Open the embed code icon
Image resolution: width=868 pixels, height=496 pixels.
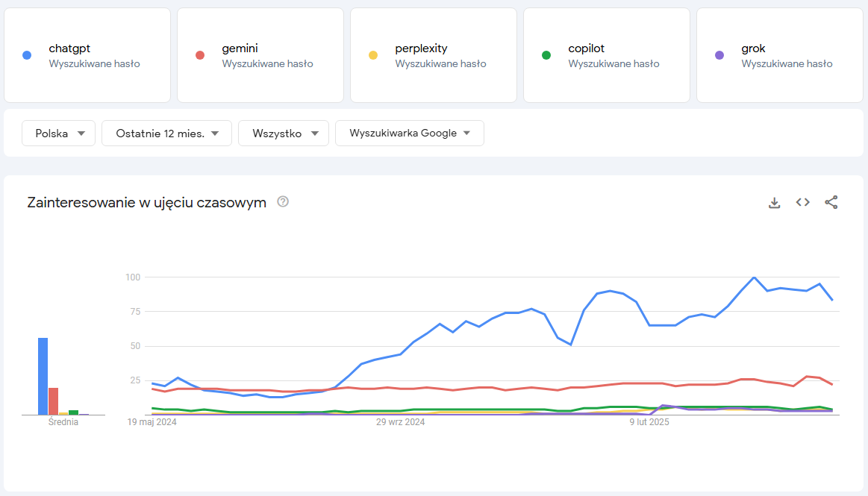[x=802, y=202]
